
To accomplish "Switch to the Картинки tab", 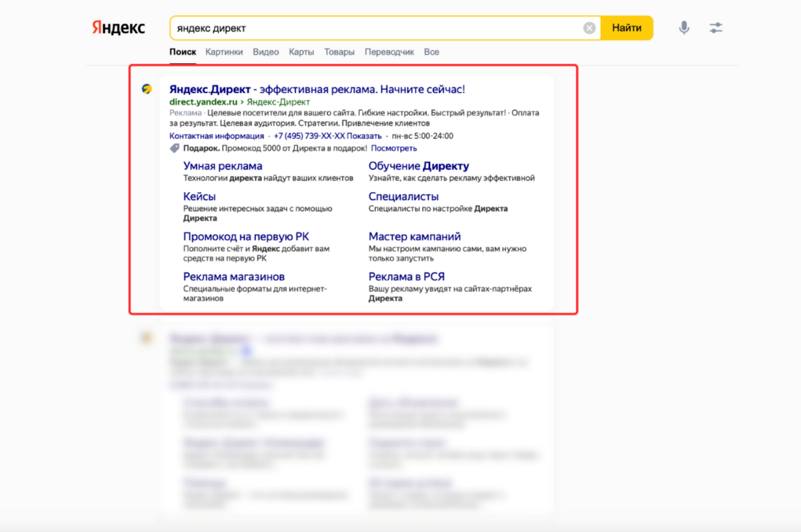I will click(x=224, y=52).
